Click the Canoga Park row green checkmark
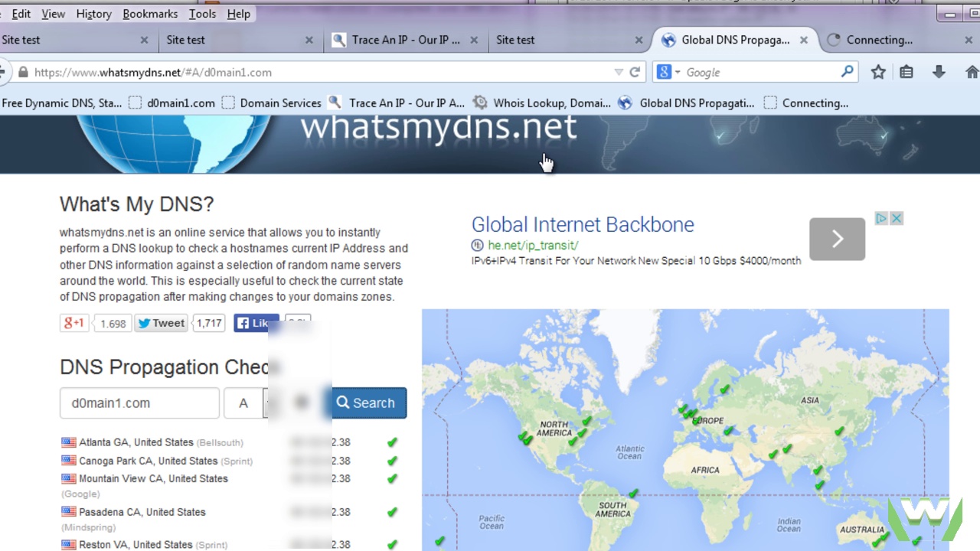The height and width of the screenshot is (551, 980). (x=392, y=461)
